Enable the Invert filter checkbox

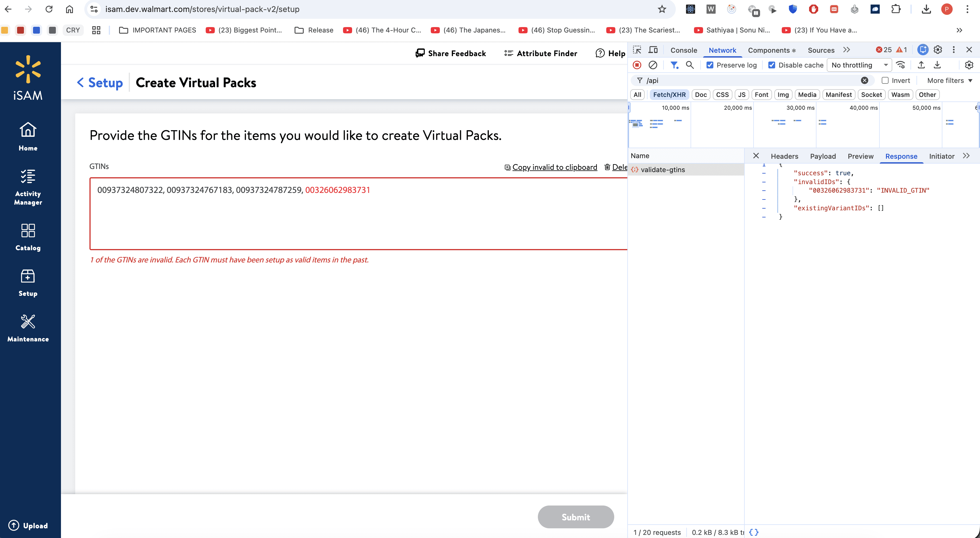click(x=885, y=80)
